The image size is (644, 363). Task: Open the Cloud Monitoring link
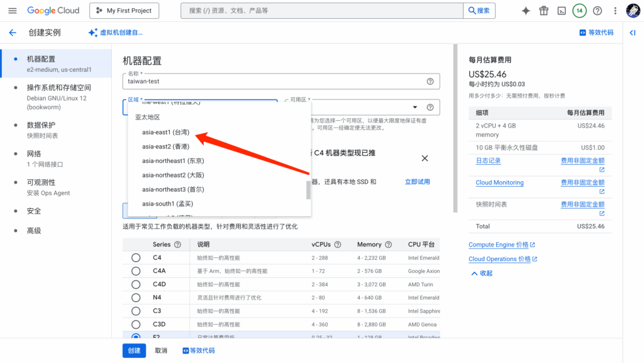499,182
